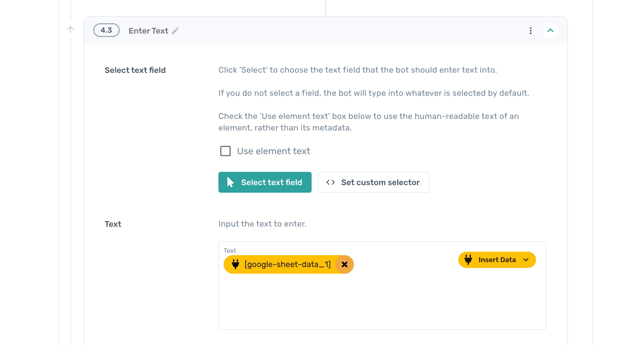Click the up arrow to move step up
Screen dimensions: 644x346
(x=71, y=30)
